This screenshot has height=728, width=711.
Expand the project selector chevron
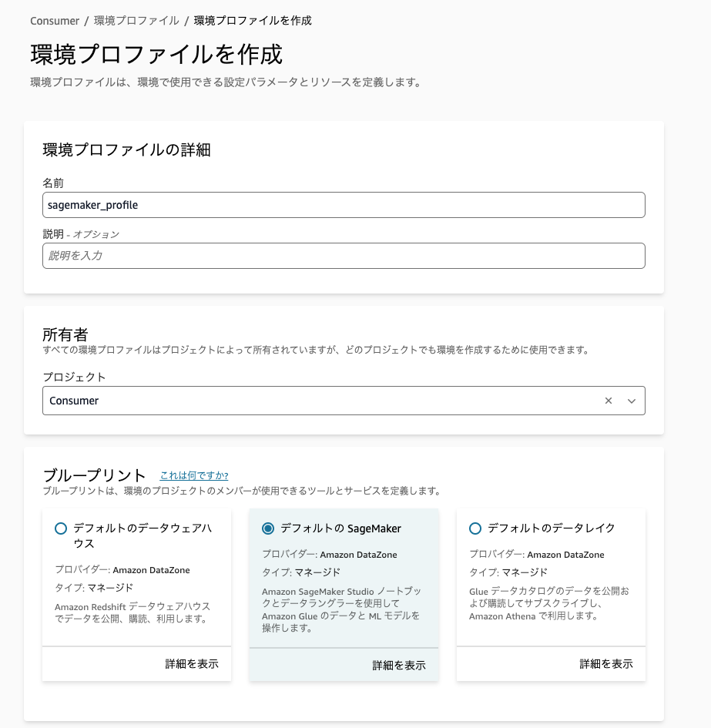pyautogui.click(x=629, y=401)
